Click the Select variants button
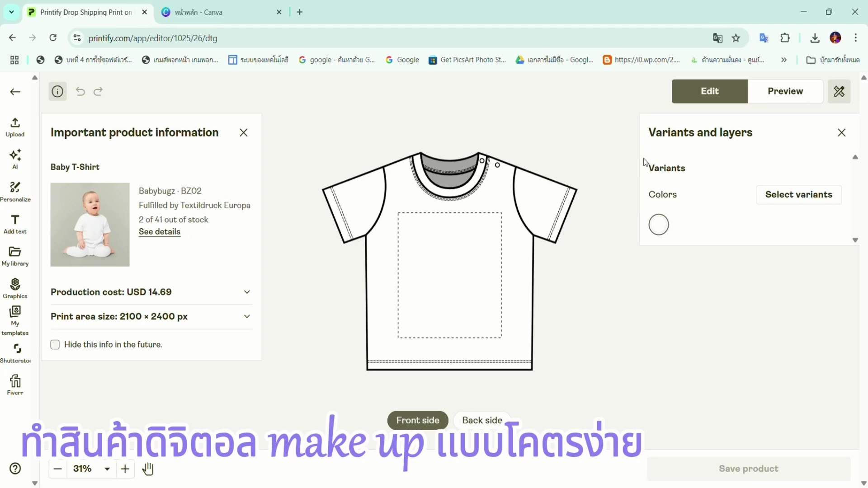Screen dimensions: 868x488 (x=798, y=194)
